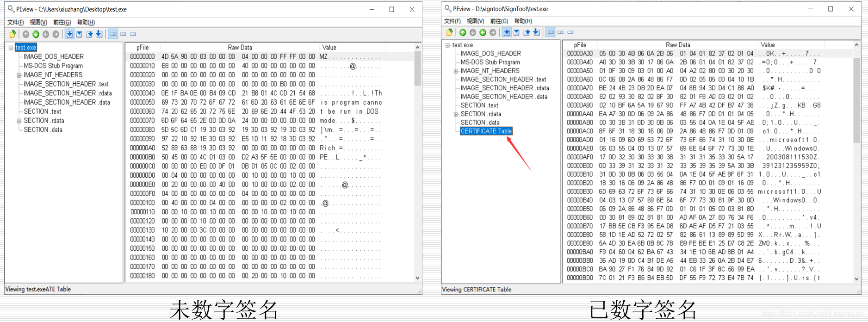Click the gray forward arrow in right PEview toolbar
868x322 pixels.
[493, 32]
